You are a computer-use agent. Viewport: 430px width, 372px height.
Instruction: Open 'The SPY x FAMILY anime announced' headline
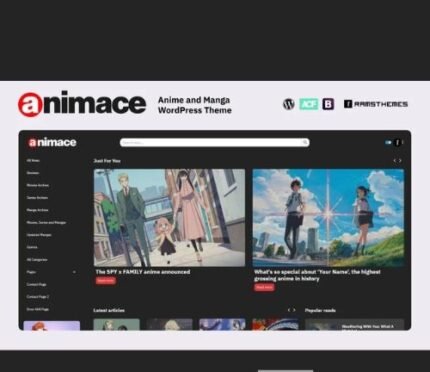[143, 272]
